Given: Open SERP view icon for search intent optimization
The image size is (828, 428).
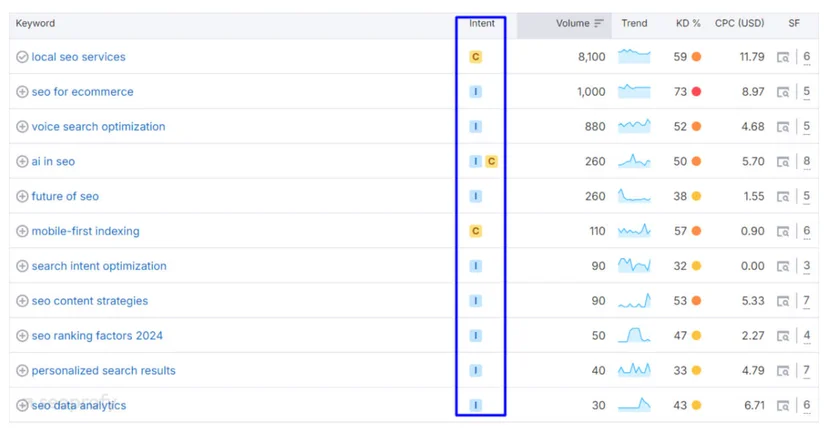Looking at the screenshot, I should [x=783, y=266].
